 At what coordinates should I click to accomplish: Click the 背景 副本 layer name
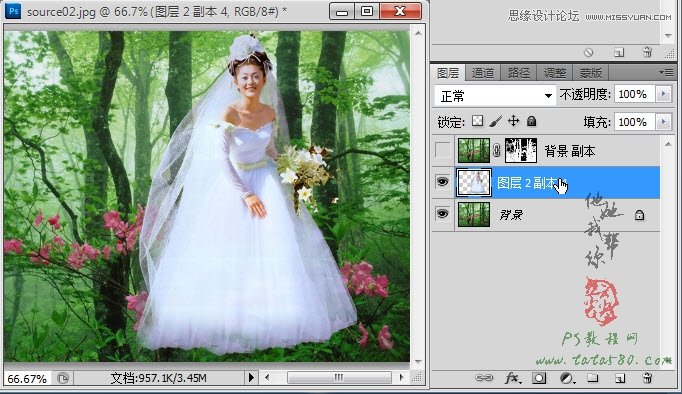(570, 151)
